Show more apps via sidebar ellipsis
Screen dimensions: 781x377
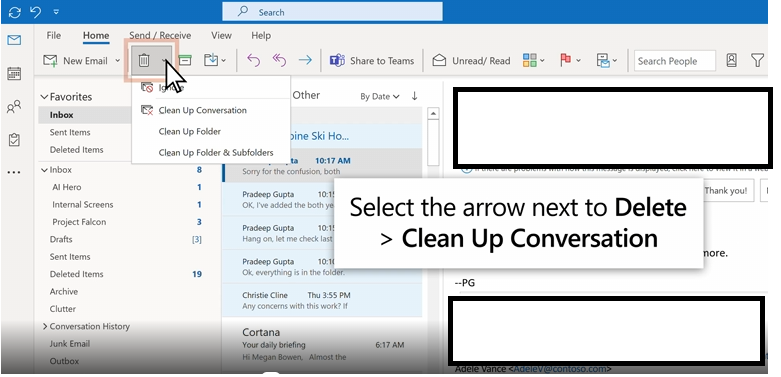point(14,172)
